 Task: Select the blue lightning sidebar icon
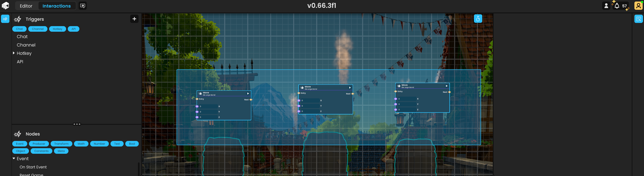pyautogui.click(x=5, y=19)
